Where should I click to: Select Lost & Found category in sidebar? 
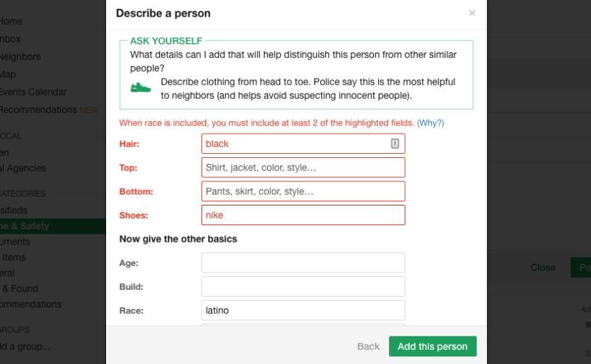(20, 289)
